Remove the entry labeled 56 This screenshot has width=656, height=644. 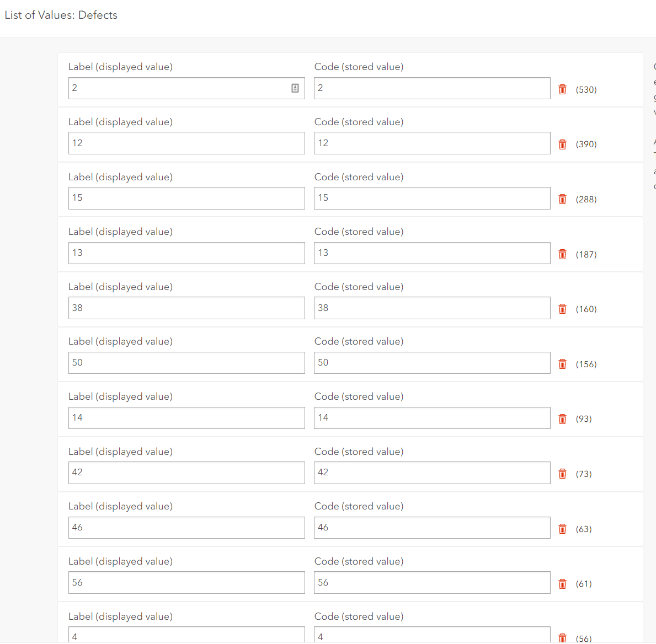[x=562, y=583]
